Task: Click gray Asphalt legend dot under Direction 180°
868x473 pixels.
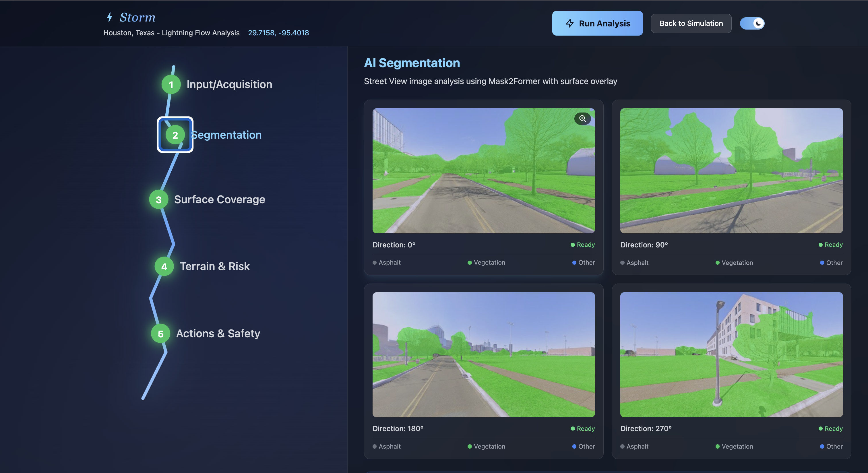Action: 374,446
